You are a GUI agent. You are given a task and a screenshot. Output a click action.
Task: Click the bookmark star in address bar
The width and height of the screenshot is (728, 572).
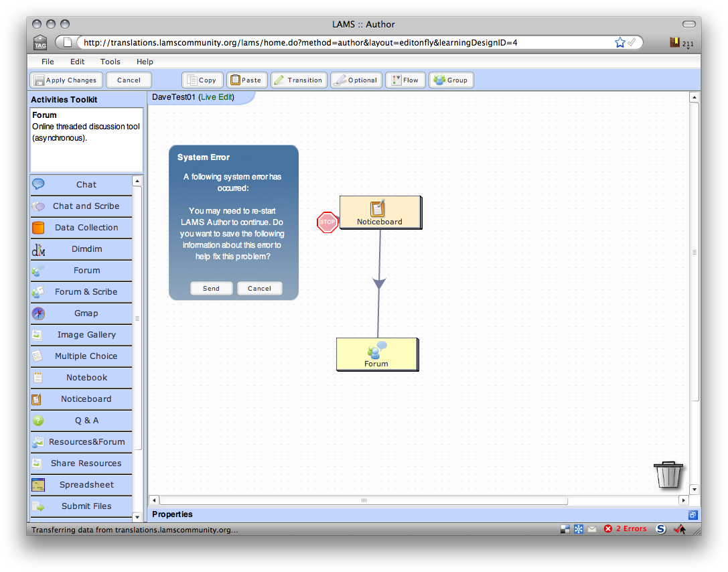(x=620, y=43)
